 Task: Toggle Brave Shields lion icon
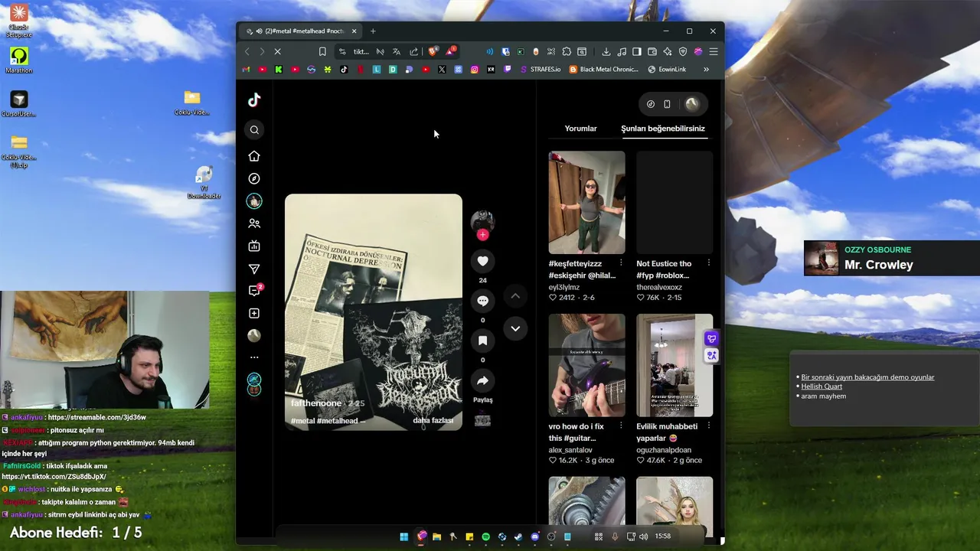pos(433,51)
